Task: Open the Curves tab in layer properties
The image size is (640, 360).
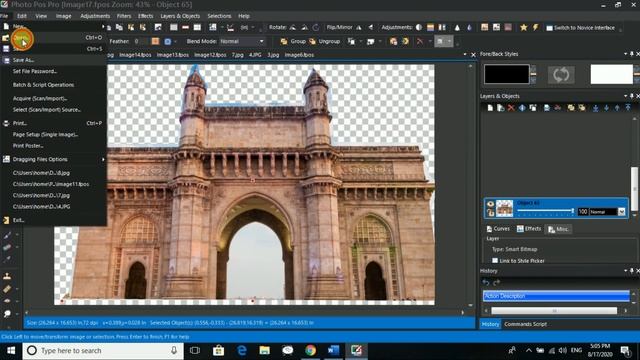Action: coord(498,229)
